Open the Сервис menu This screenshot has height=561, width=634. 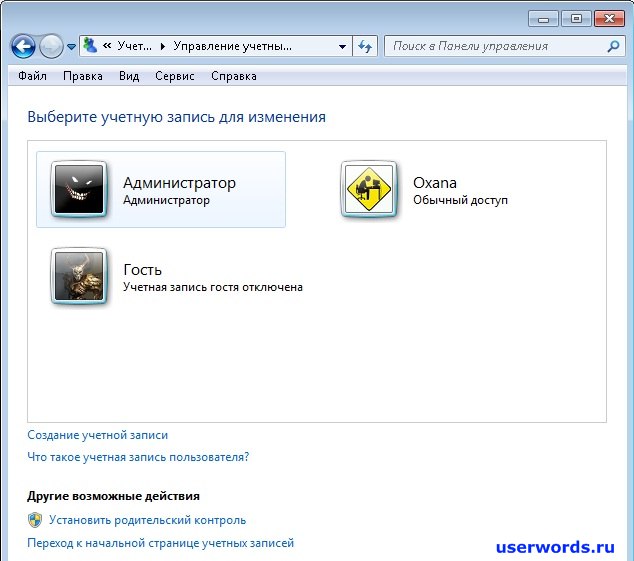pos(175,76)
